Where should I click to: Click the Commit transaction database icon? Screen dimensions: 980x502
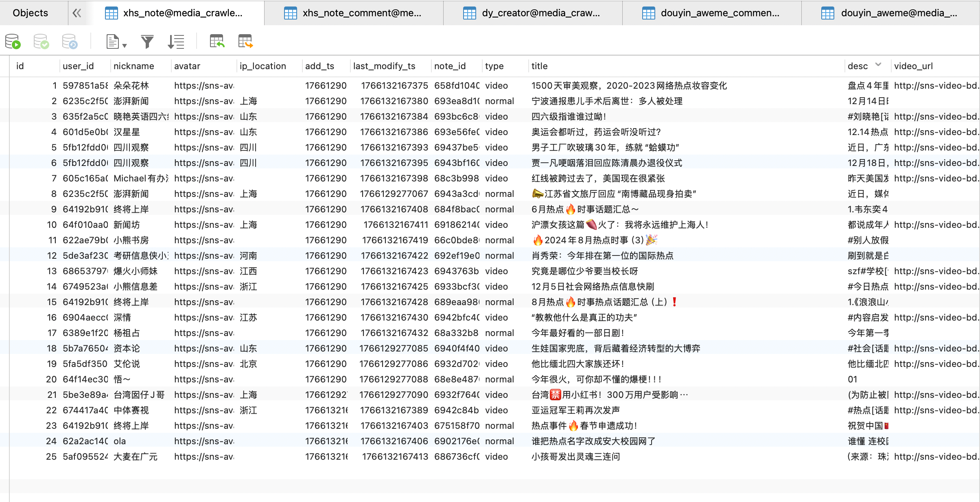click(41, 41)
